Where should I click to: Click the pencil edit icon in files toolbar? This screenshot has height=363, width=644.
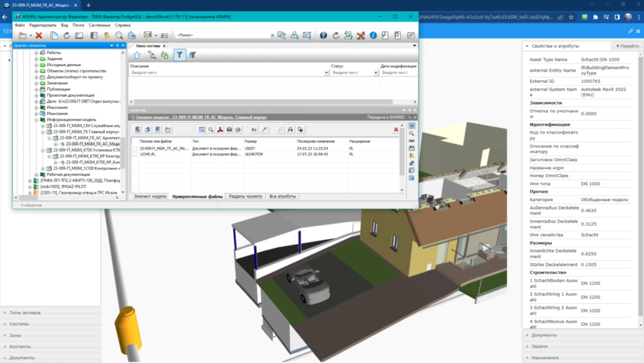tap(264, 130)
